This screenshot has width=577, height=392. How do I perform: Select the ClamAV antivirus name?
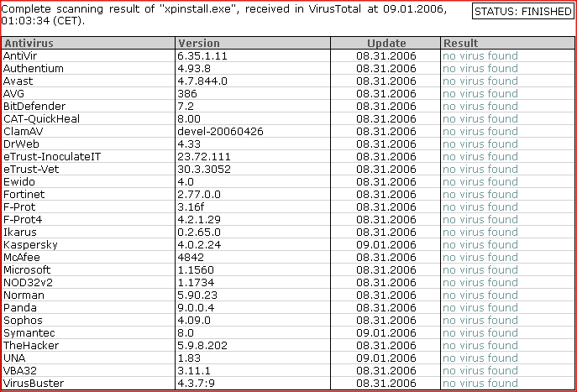pyautogui.click(x=24, y=131)
